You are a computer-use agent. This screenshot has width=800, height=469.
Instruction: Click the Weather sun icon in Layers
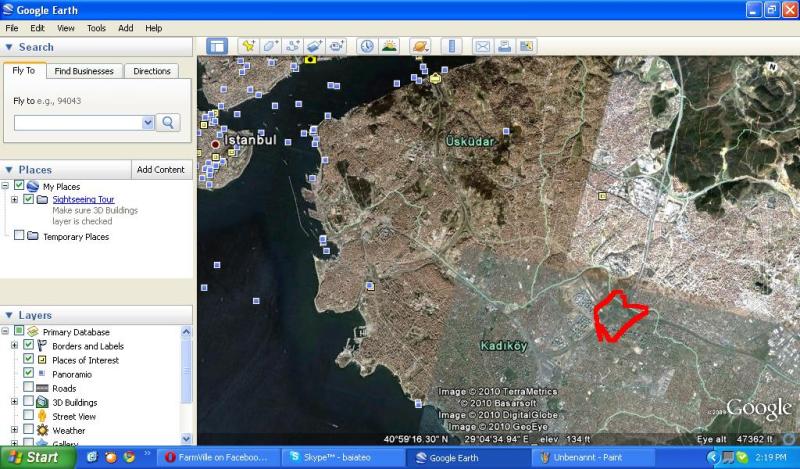(42, 430)
